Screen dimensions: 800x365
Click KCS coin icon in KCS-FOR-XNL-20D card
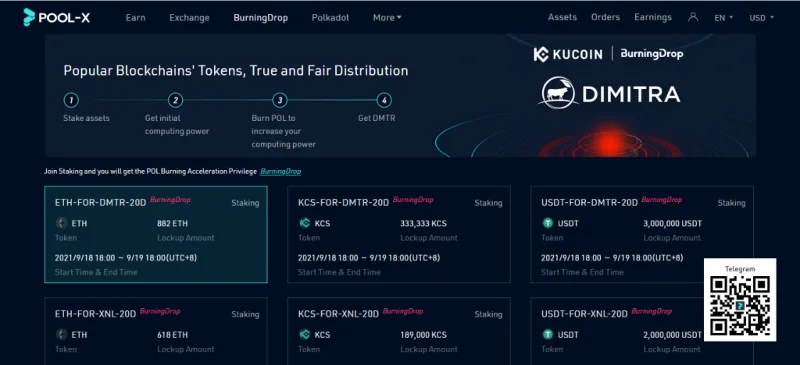(x=305, y=335)
